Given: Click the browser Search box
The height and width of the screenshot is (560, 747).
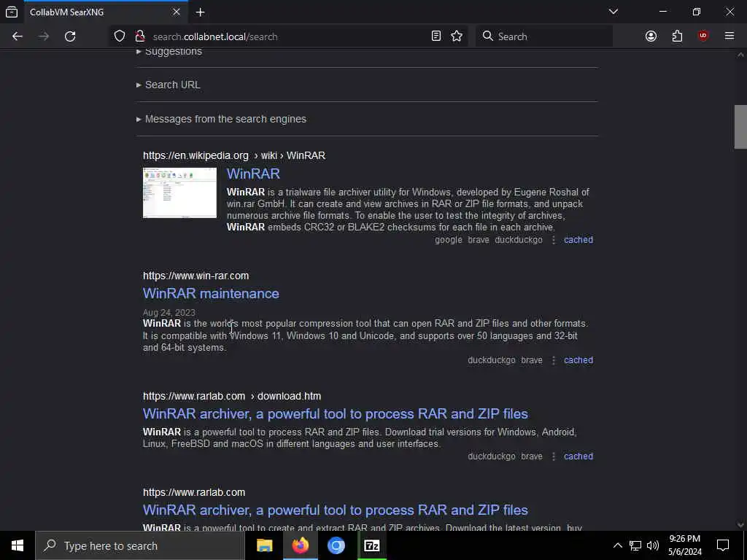Looking at the screenshot, I should [x=544, y=36].
